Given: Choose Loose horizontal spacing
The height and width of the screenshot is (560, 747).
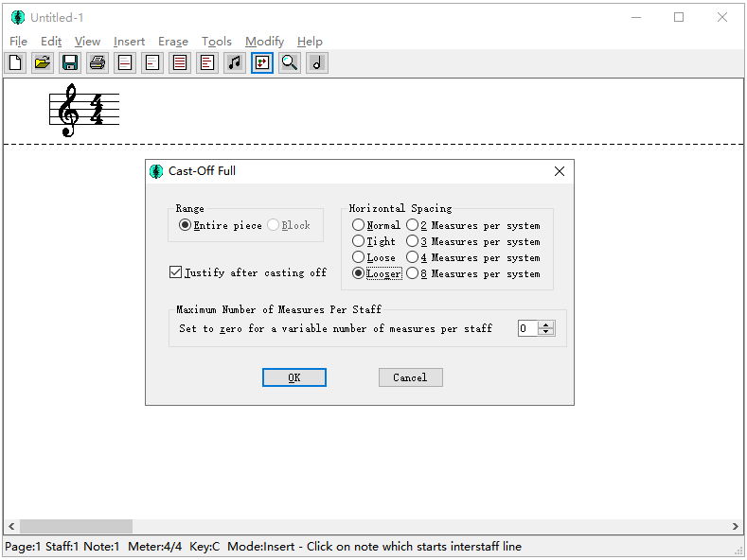Looking at the screenshot, I should (x=374, y=257).
